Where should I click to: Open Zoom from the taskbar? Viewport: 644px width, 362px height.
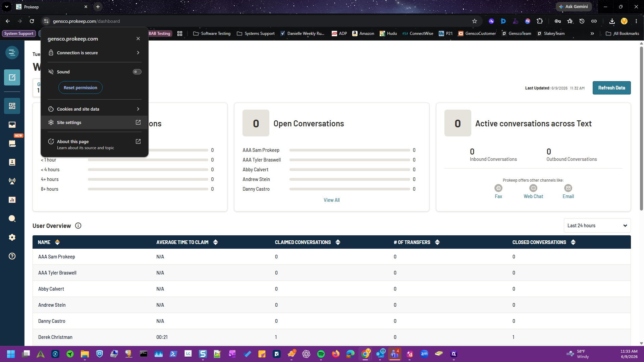tap(424, 354)
